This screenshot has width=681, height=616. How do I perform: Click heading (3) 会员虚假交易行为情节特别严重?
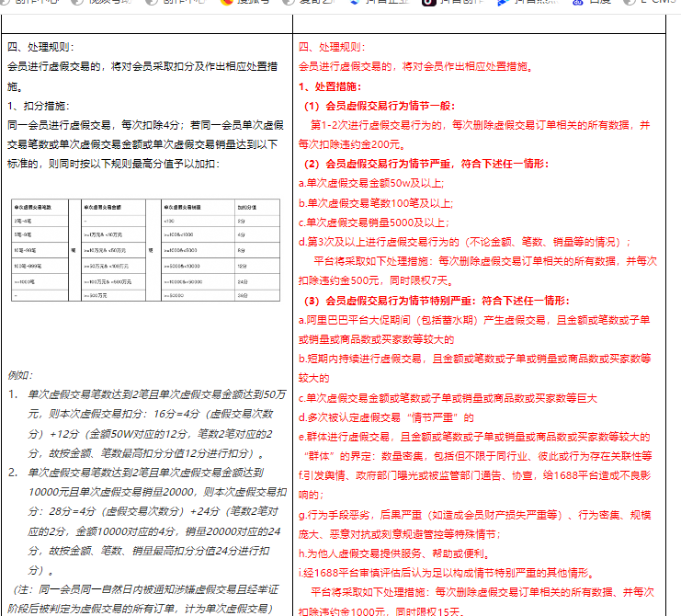[x=437, y=301]
